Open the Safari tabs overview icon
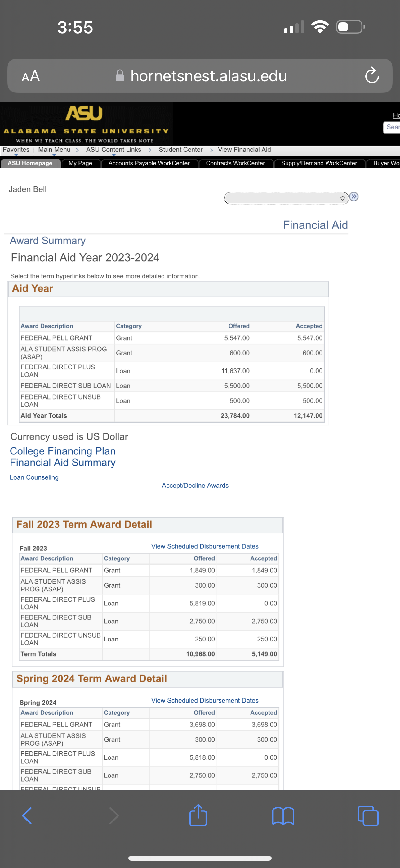The width and height of the screenshot is (400, 868). [368, 816]
